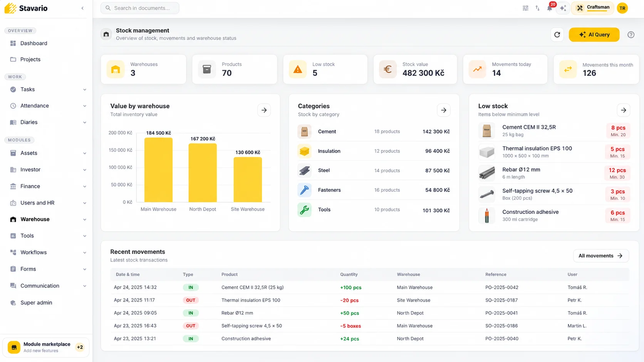Click Rebar Ø12 mm product thumbnail
Image resolution: width=644 pixels, height=362 pixels.
(487, 173)
